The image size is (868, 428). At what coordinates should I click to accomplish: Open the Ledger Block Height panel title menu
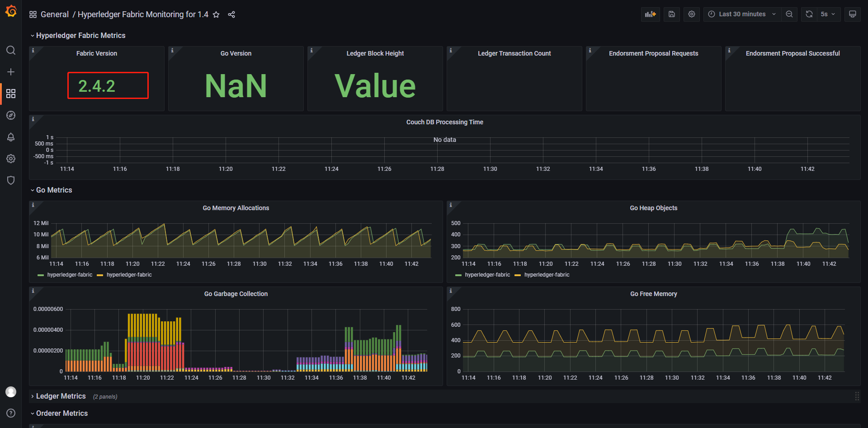click(x=375, y=53)
